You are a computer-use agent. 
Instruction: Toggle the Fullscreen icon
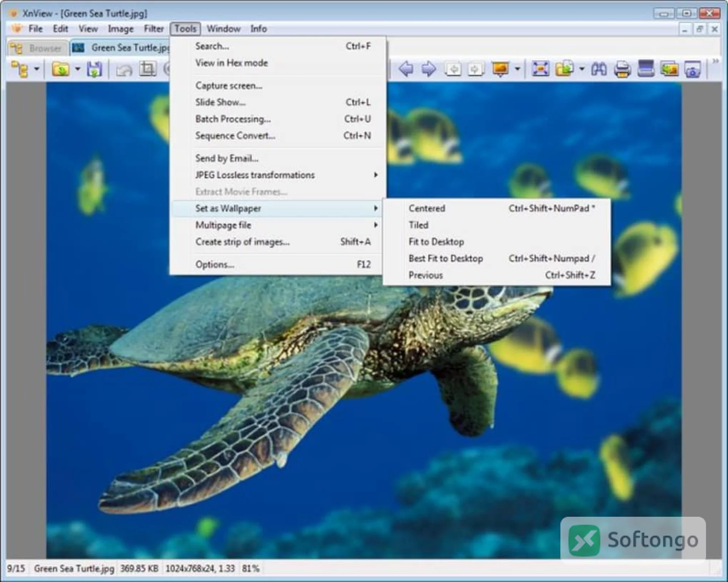point(540,69)
